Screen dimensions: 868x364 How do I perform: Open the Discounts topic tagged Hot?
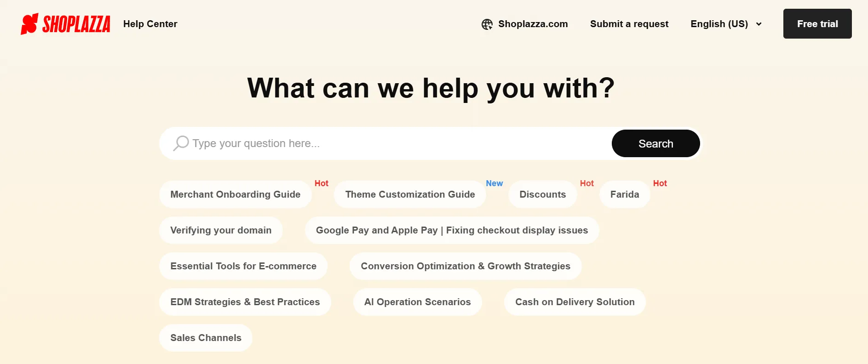(x=542, y=194)
